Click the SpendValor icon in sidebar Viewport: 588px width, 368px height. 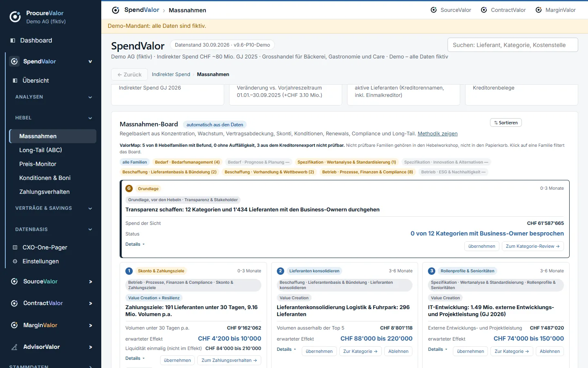point(14,61)
